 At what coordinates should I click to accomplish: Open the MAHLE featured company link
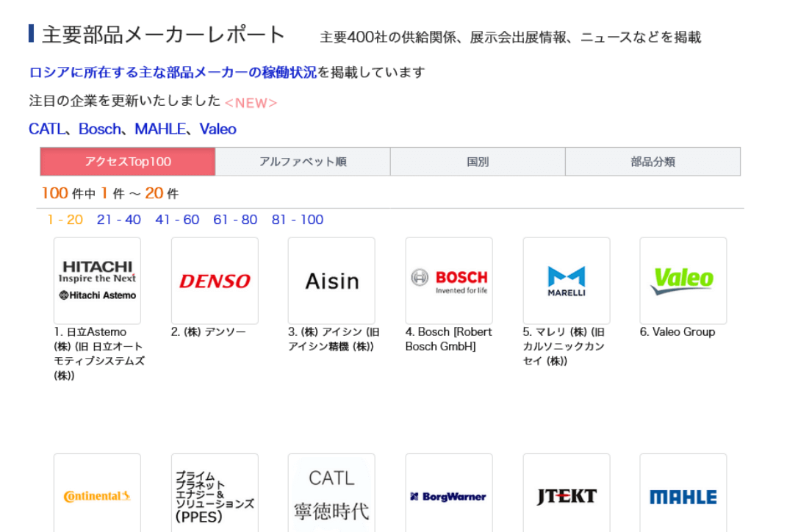[159, 129]
